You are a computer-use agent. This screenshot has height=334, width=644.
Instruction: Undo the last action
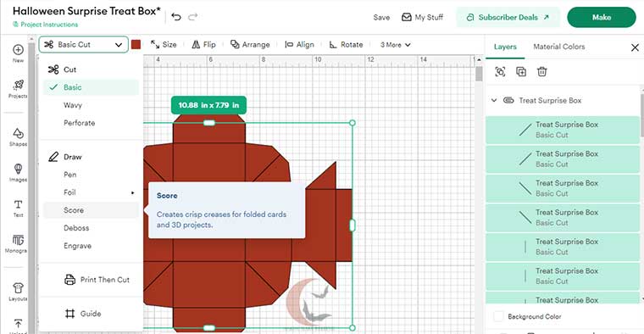pos(176,17)
